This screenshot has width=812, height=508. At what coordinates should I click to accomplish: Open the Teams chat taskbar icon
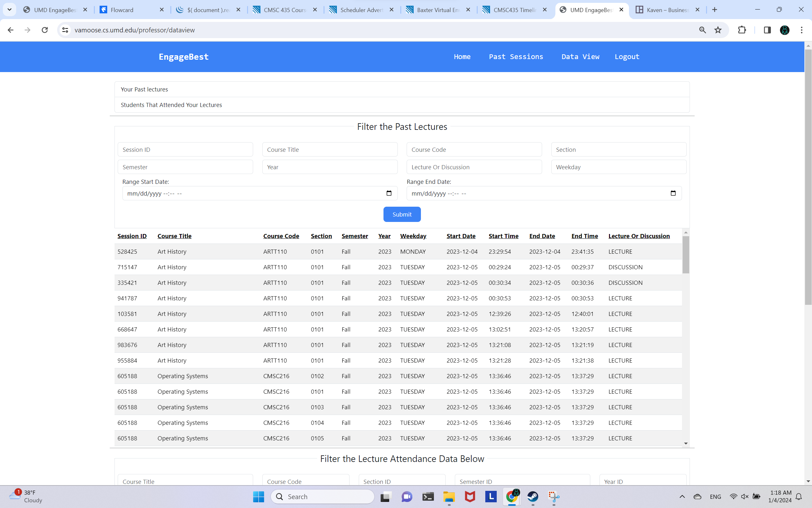click(x=407, y=497)
